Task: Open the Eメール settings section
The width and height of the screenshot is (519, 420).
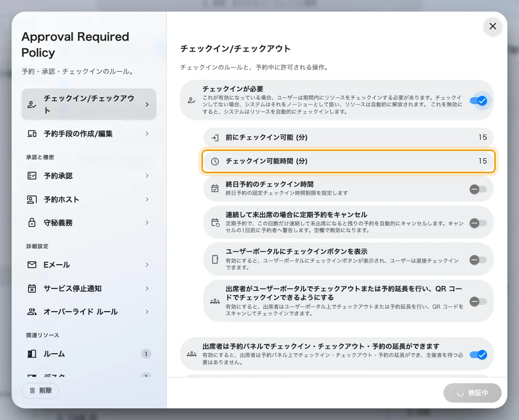Action: coord(89,265)
